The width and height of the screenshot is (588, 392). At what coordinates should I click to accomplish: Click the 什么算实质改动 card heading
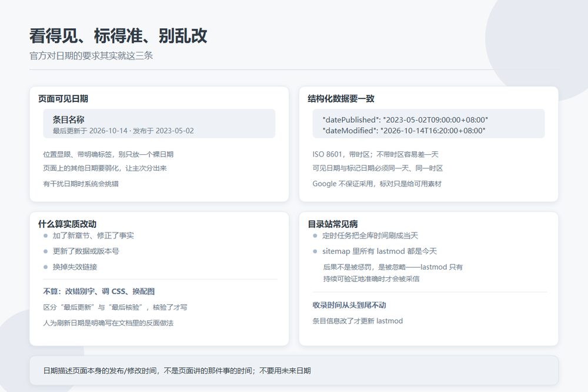(x=67, y=224)
